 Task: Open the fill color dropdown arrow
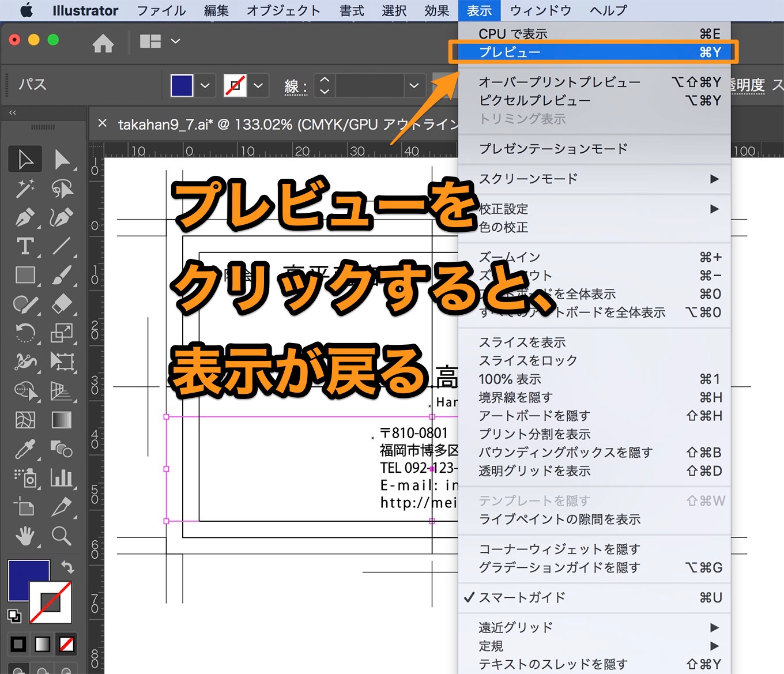coord(205,86)
